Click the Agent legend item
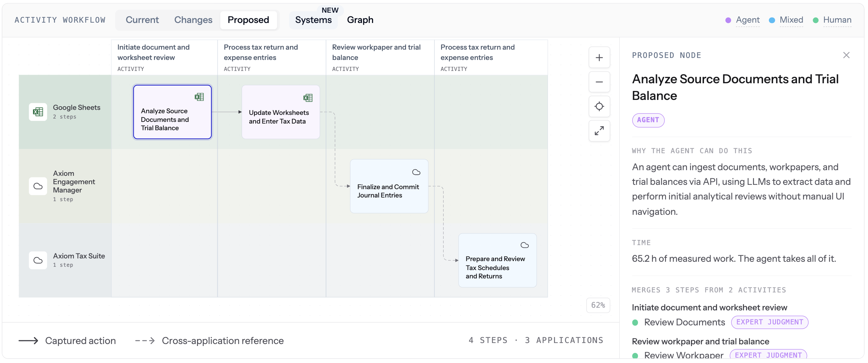 point(743,20)
